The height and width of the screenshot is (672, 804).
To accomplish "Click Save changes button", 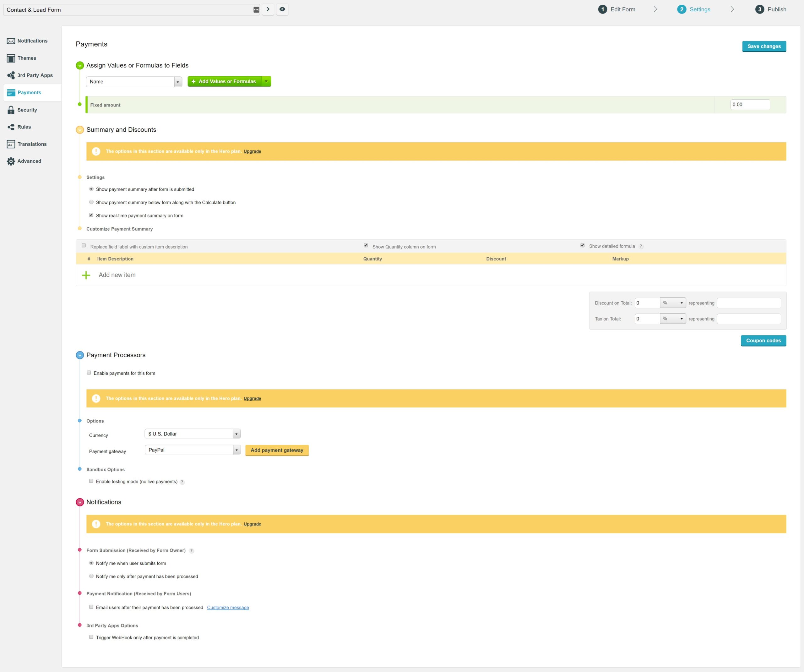I will (x=764, y=46).
